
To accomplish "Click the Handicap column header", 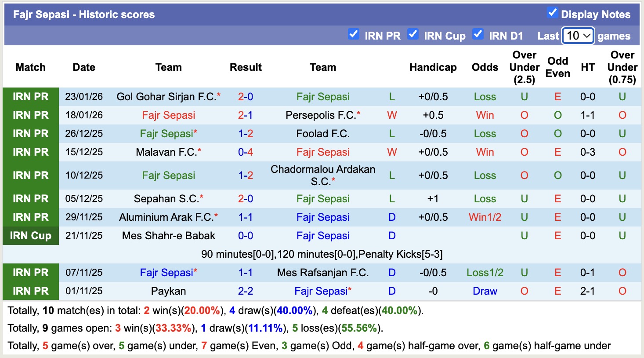I will (433, 67).
